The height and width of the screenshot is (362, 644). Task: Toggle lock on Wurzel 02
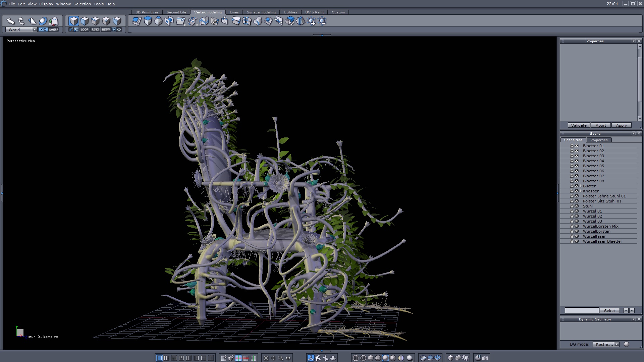coord(572,216)
